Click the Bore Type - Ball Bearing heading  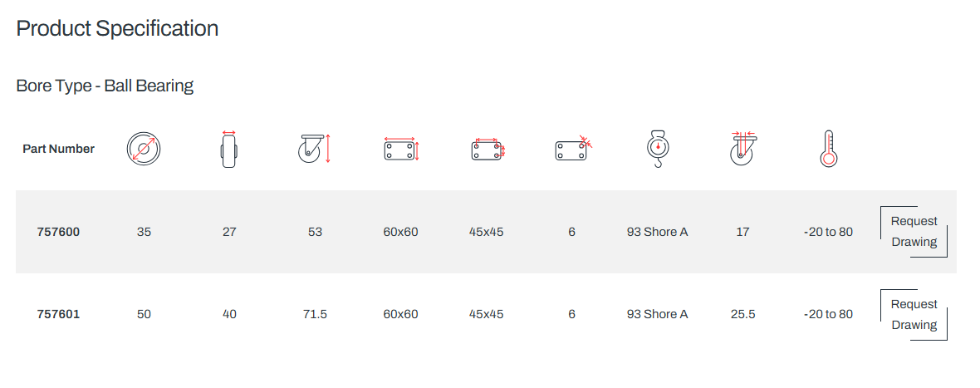[105, 86]
